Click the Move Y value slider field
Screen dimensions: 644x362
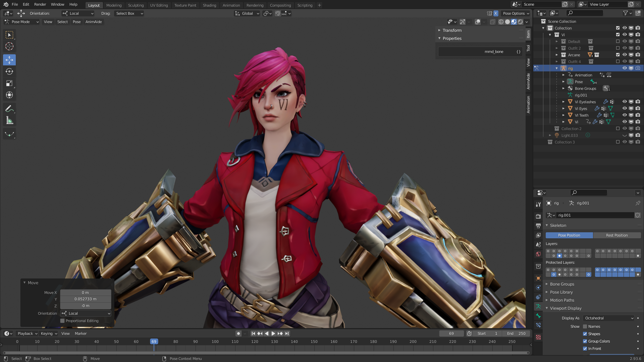86,299
